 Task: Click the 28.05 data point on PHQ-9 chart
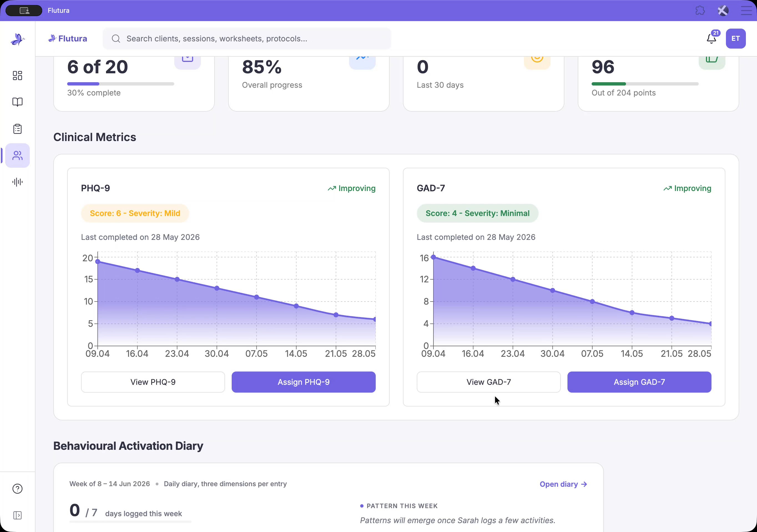point(375,319)
